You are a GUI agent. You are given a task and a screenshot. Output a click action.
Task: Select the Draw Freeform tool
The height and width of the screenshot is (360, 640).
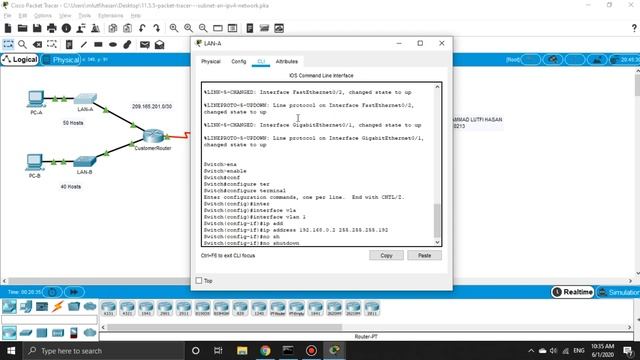coord(127,44)
